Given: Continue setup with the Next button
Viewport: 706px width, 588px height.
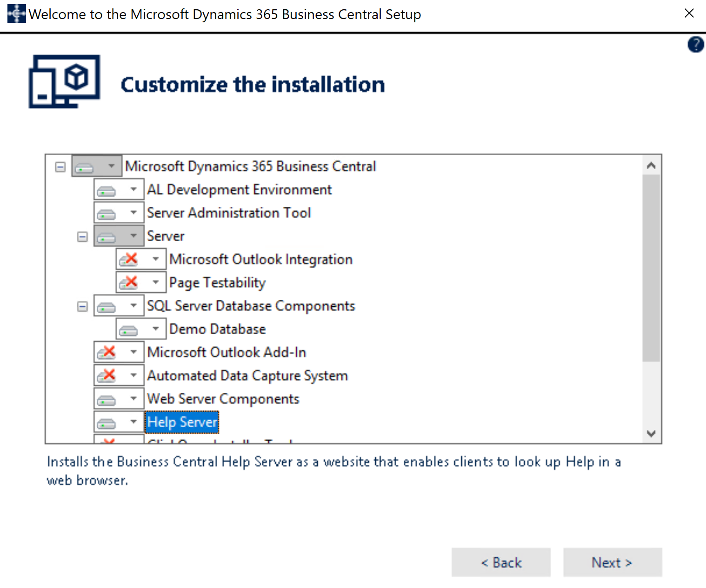Looking at the screenshot, I should (x=613, y=562).
